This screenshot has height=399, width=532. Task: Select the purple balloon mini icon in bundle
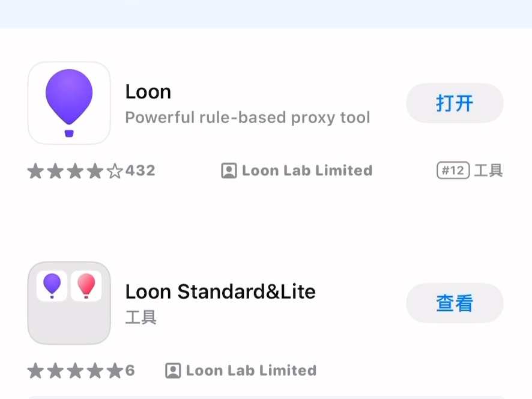point(52,286)
